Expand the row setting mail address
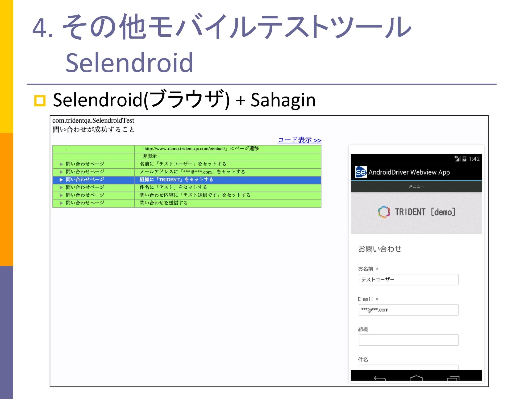Viewport: 532px width, 399px height. 61,172
